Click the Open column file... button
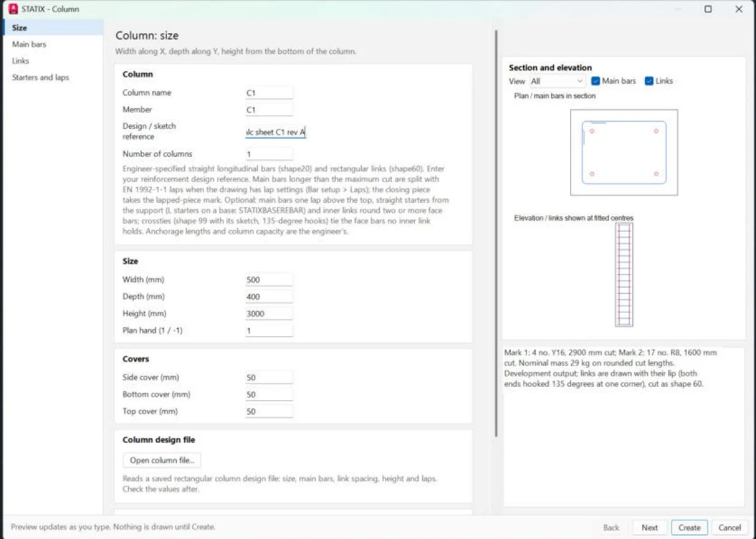The height and width of the screenshot is (539, 756). pyautogui.click(x=162, y=460)
